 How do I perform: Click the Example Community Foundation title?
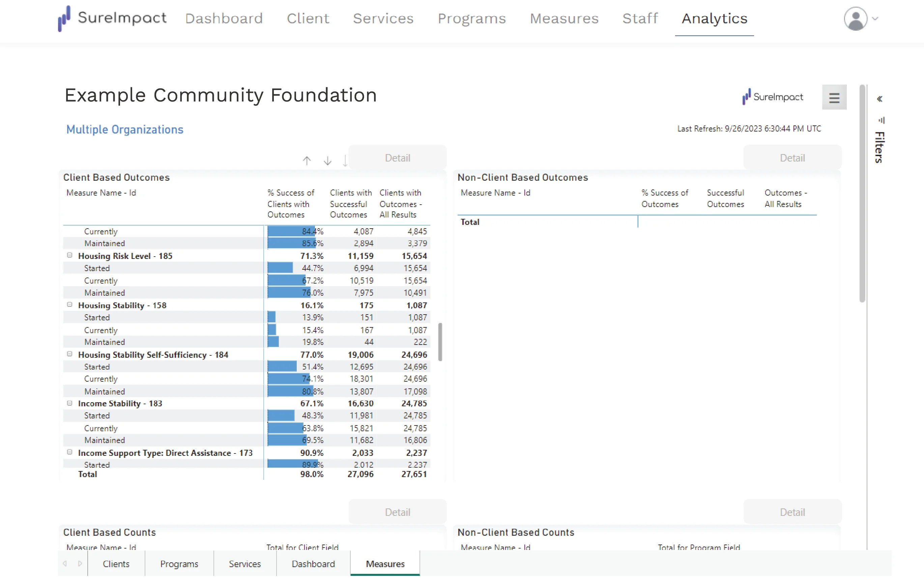[x=221, y=95]
